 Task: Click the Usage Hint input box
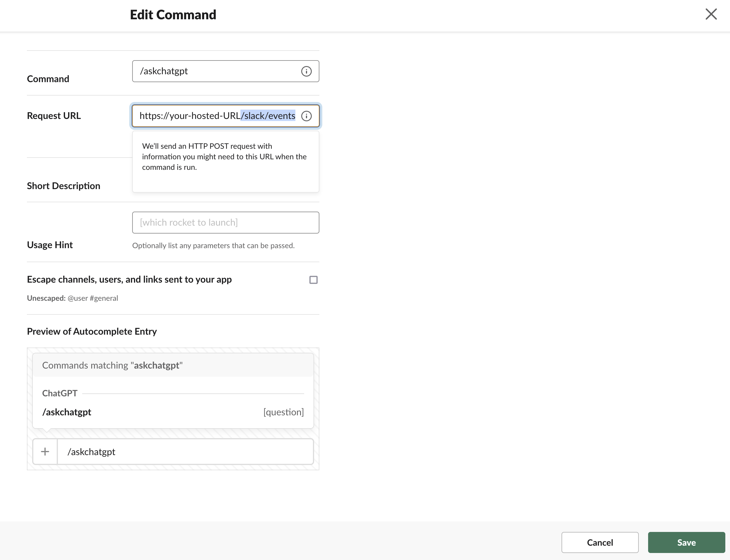(x=225, y=223)
